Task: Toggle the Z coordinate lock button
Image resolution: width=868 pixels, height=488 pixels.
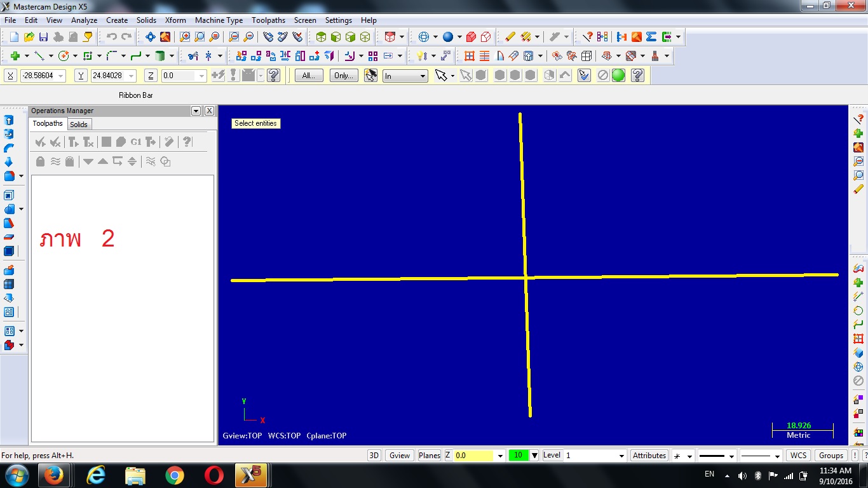Action: (151, 76)
